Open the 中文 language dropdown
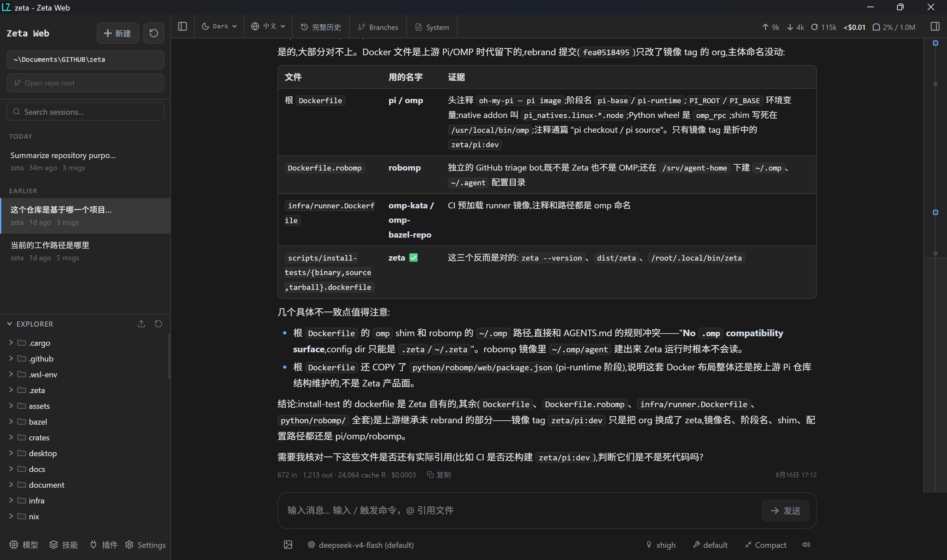This screenshot has width=947, height=560. pyautogui.click(x=268, y=26)
